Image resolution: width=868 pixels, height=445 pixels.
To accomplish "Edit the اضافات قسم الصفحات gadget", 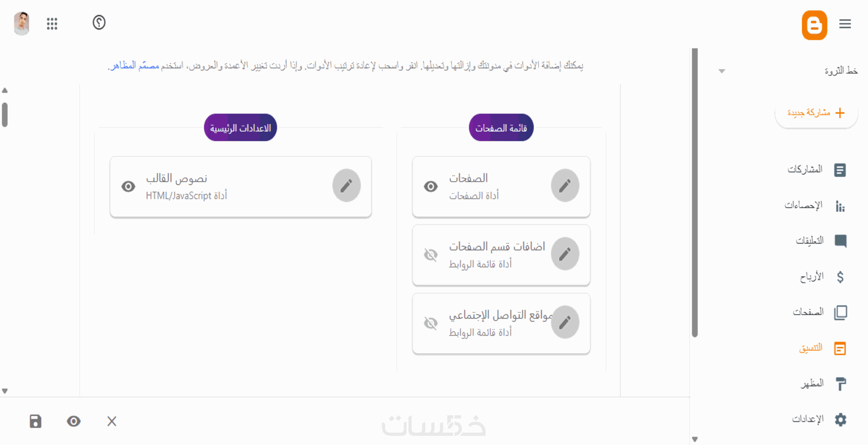I will pos(565,254).
